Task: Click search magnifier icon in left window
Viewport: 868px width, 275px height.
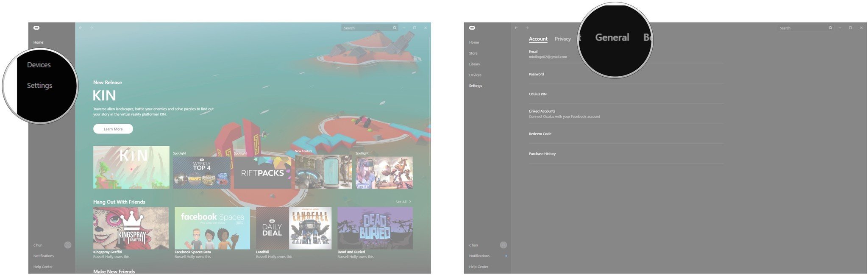Action: [x=395, y=28]
